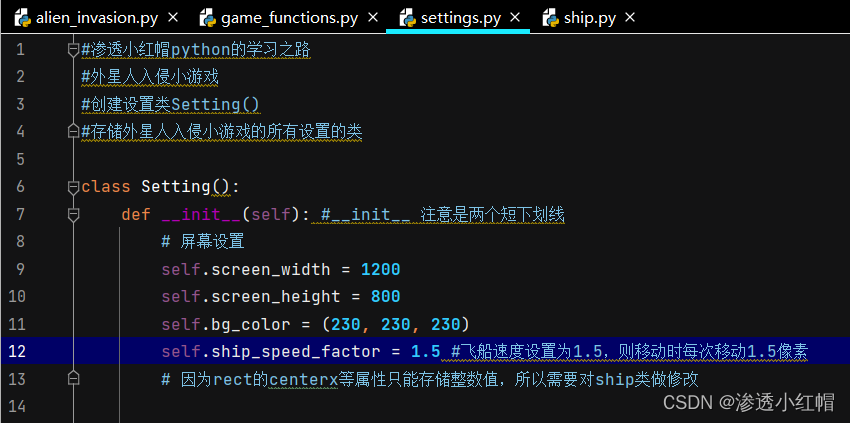This screenshot has height=423, width=850.
Task: Switch to the alien_invasion.py tab
Action: point(96,18)
